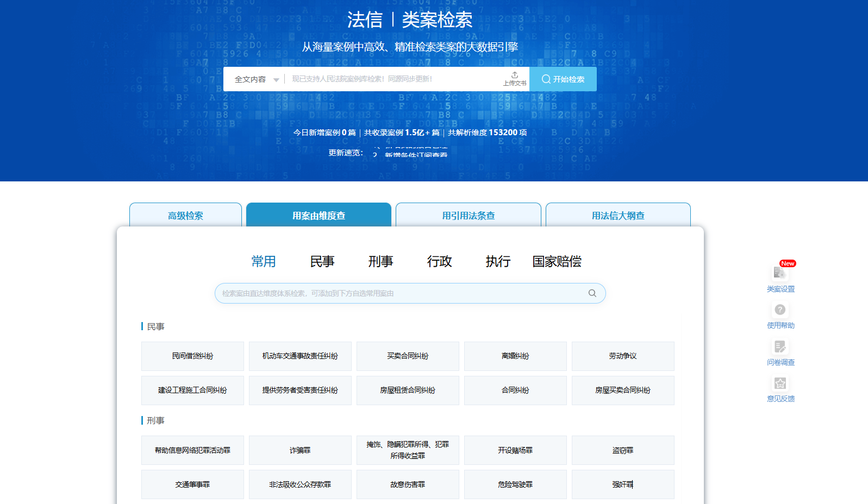Click the 更新速览 label
Screen dimensions: 868x504
pos(346,153)
